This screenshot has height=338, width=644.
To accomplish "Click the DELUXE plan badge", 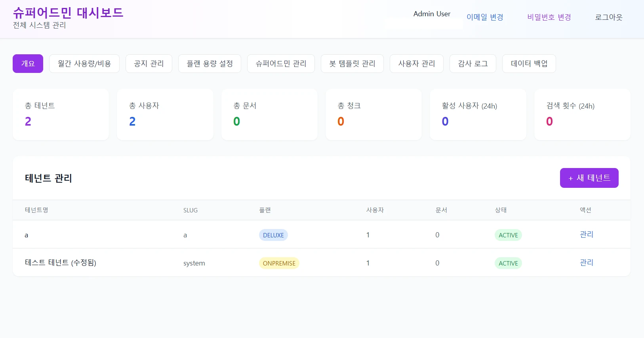I will (273, 235).
